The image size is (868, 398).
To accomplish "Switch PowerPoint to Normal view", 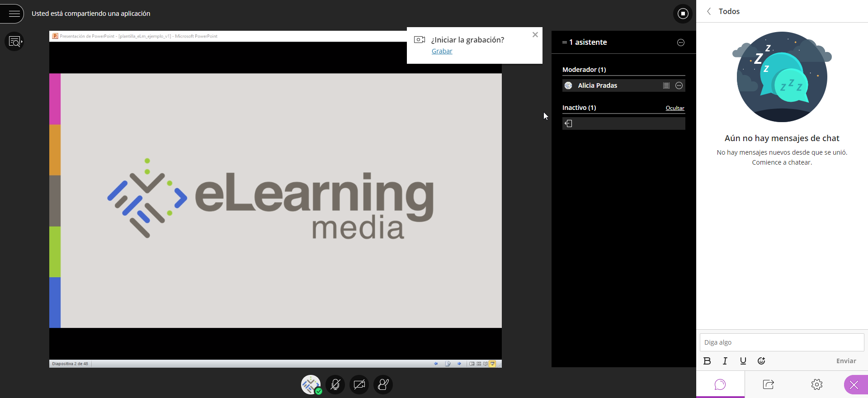I will tap(472, 364).
